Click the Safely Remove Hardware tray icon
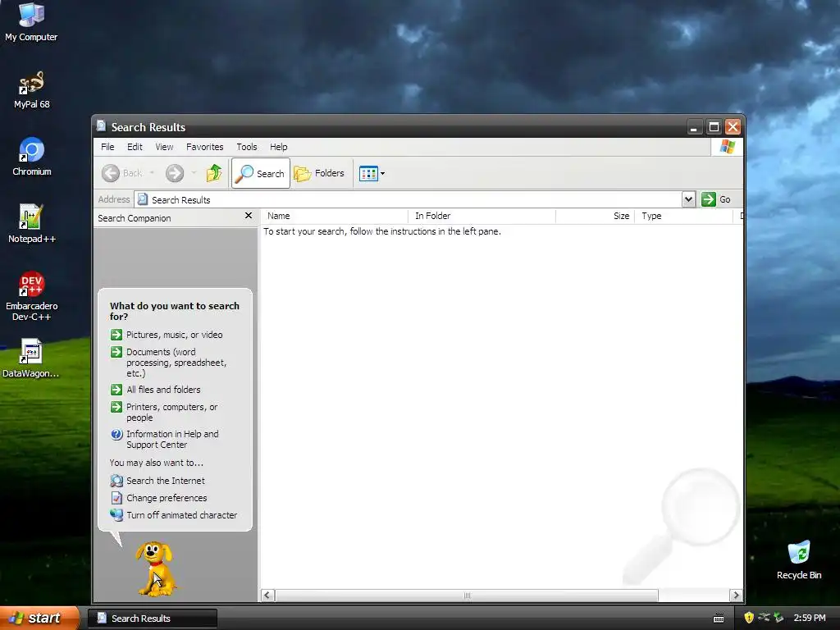The width and height of the screenshot is (840, 630). (778, 618)
